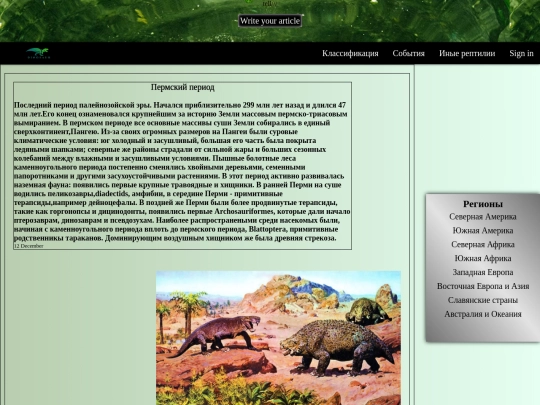Open the События menu item
Screen dimensions: 540x405
click(408, 53)
